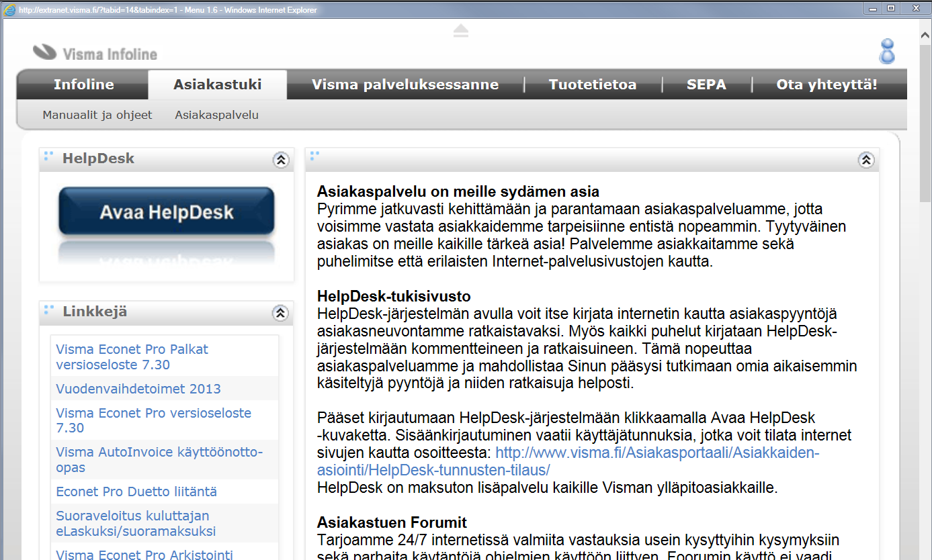Image resolution: width=932 pixels, height=560 pixels.
Task: Close the Internet Explorer window
Action: point(915,8)
